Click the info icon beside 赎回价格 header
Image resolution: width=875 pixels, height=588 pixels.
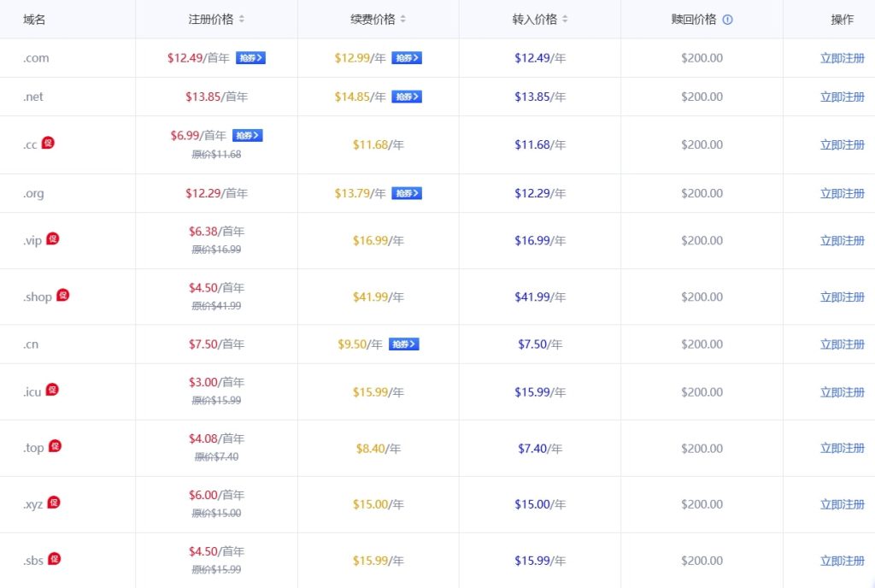point(727,20)
